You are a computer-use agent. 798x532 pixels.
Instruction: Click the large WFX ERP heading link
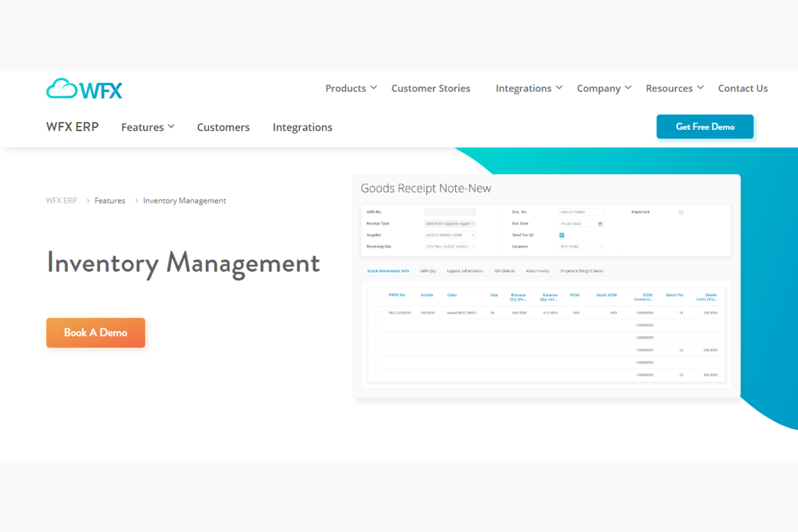pos(72,127)
